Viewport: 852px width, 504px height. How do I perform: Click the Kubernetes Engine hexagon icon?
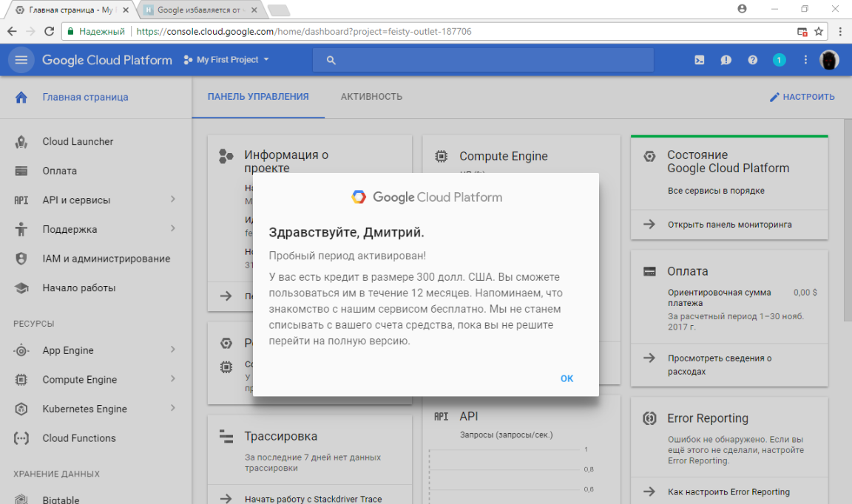pyautogui.click(x=21, y=409)
